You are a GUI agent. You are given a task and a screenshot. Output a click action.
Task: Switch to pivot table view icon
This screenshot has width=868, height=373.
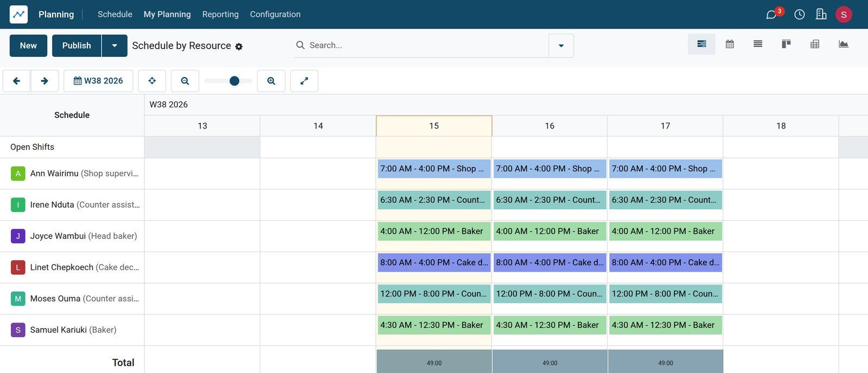click(815, 44)
